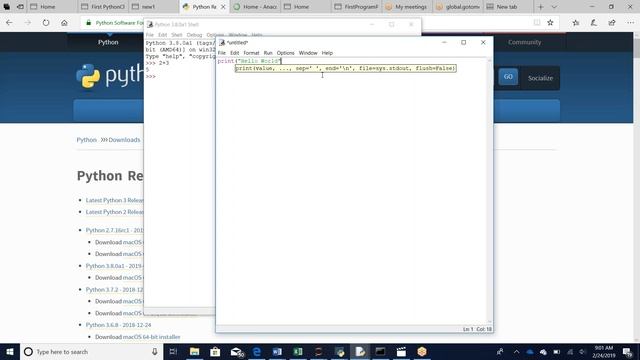
Task: Open the Help menu in the untitled editor
Action: (327, 53)
